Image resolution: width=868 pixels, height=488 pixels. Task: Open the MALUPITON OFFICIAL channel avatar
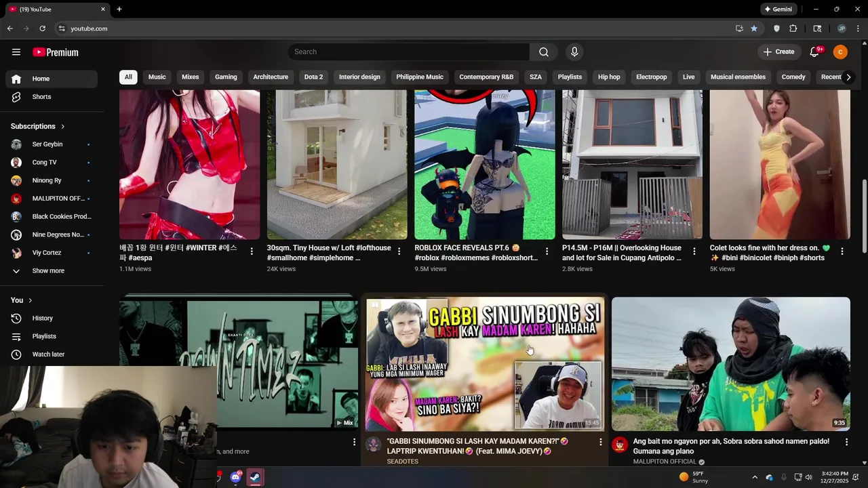pyautogui.click(x=620, y=445)
